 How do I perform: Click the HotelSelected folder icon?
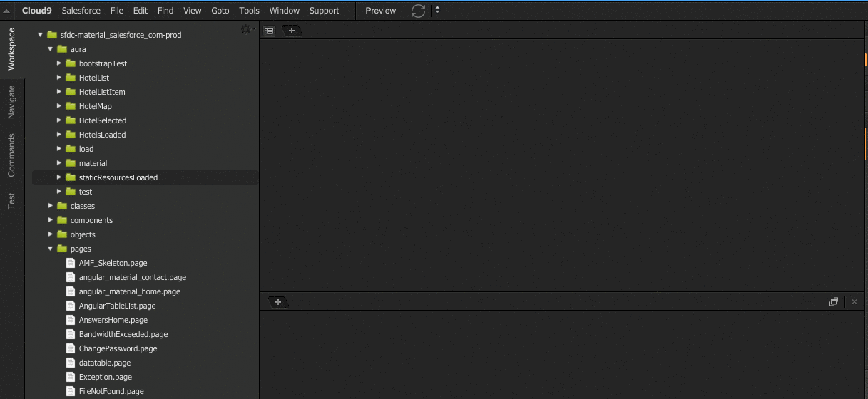71,120
